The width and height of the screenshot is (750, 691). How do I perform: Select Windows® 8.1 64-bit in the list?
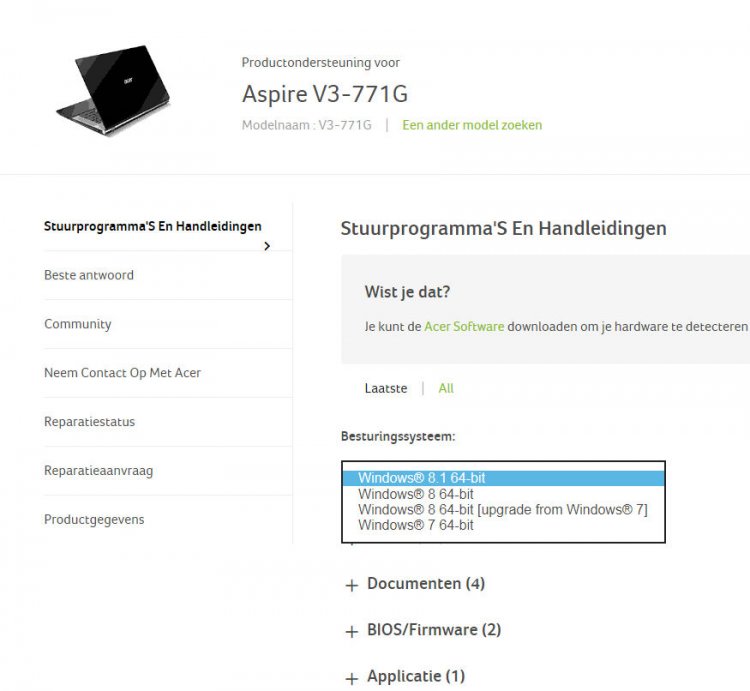pyautogui.click(x=504, y=478)
